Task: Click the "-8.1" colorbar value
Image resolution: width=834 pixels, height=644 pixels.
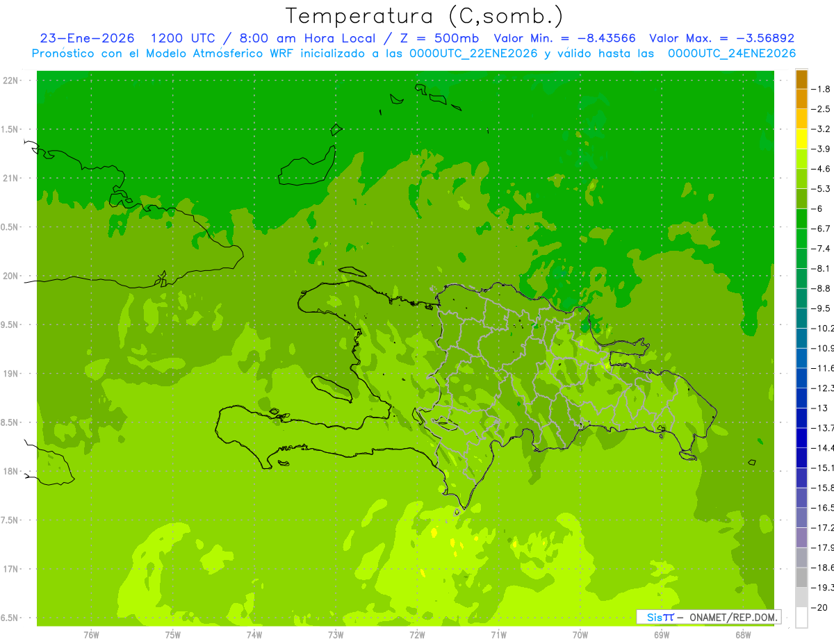Action: pyautogui.click(x=821, y=268)
